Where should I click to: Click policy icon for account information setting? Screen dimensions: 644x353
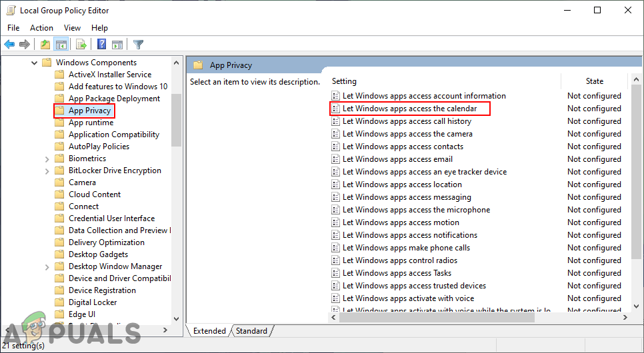click(336, 96)
